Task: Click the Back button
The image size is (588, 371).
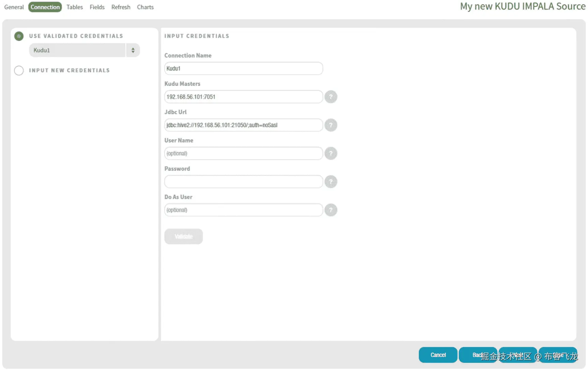Action: point(478,355)
